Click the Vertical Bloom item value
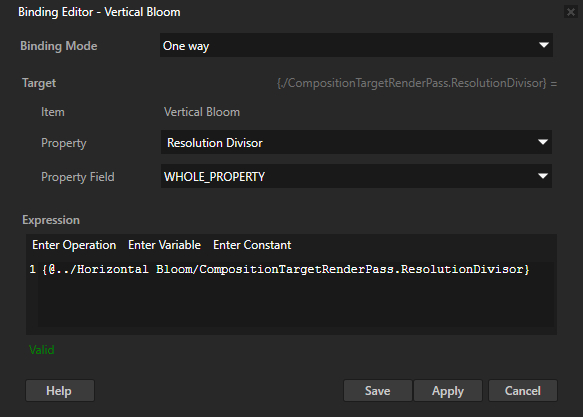 [202, 112]
